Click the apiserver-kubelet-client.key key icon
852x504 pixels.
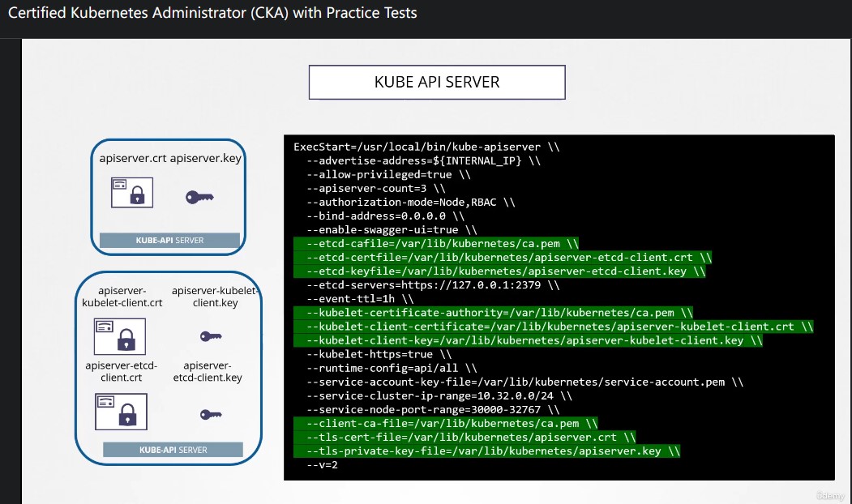(211, 337)
